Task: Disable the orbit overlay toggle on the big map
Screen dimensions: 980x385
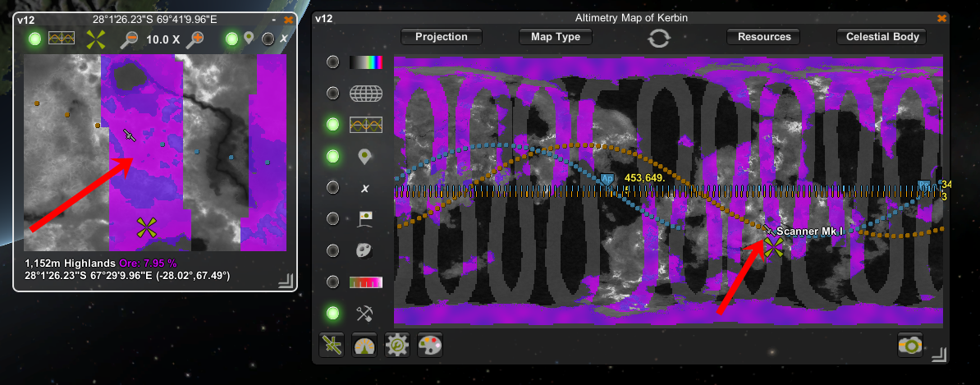Action: click(x=333, y=125)
